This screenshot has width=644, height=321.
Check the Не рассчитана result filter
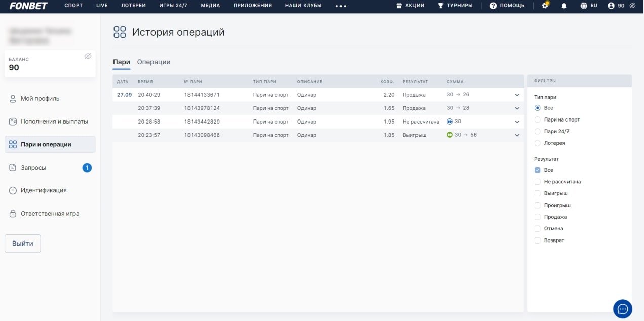pos(538,182)
